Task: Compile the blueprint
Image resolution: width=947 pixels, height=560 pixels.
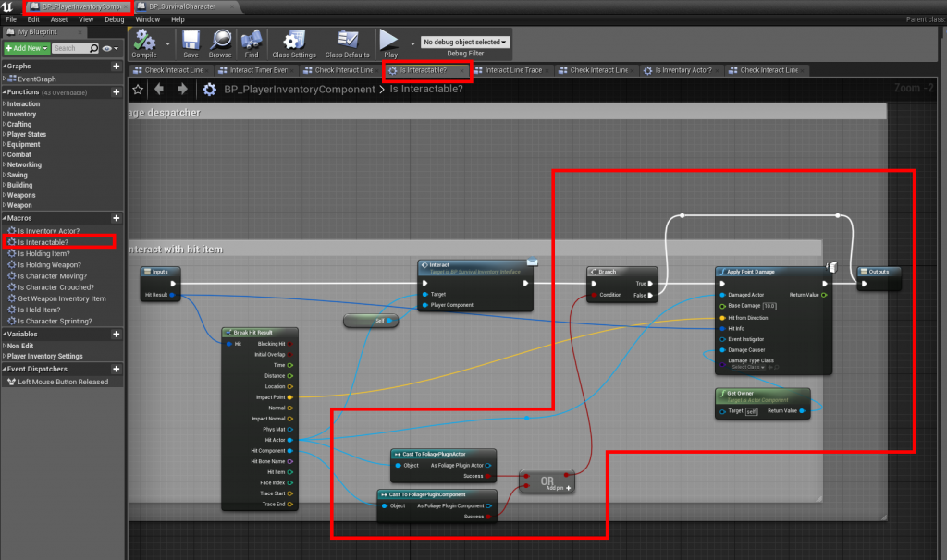Action: (x=144, y=44)
